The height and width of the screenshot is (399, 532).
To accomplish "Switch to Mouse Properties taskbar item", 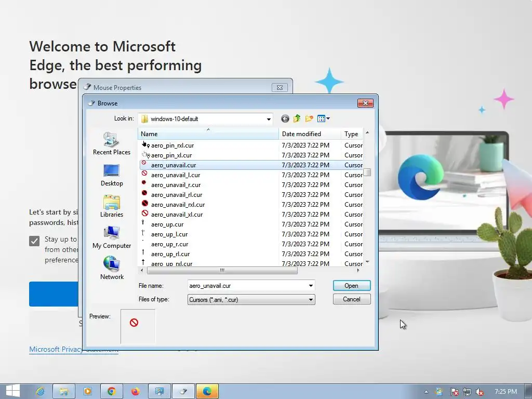I will tap(183, 391).
